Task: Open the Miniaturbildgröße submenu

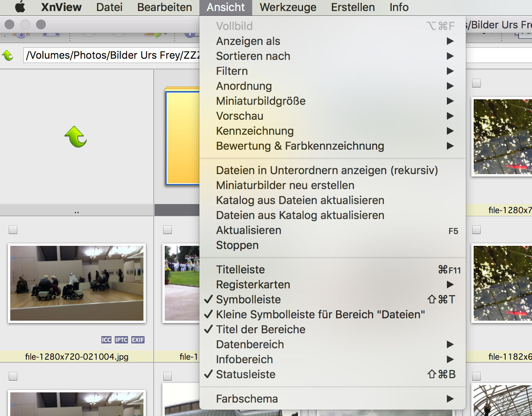Action: pos(333,101)
